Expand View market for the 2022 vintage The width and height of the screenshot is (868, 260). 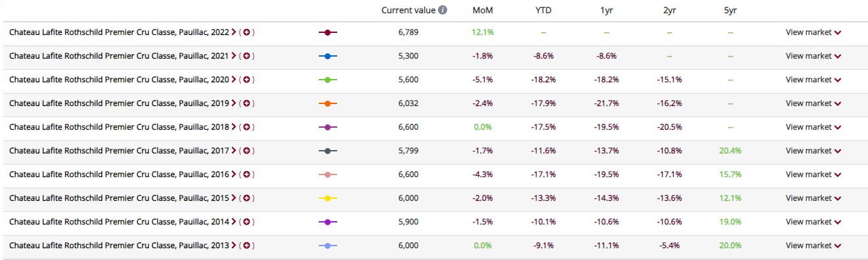pos(813,32)
